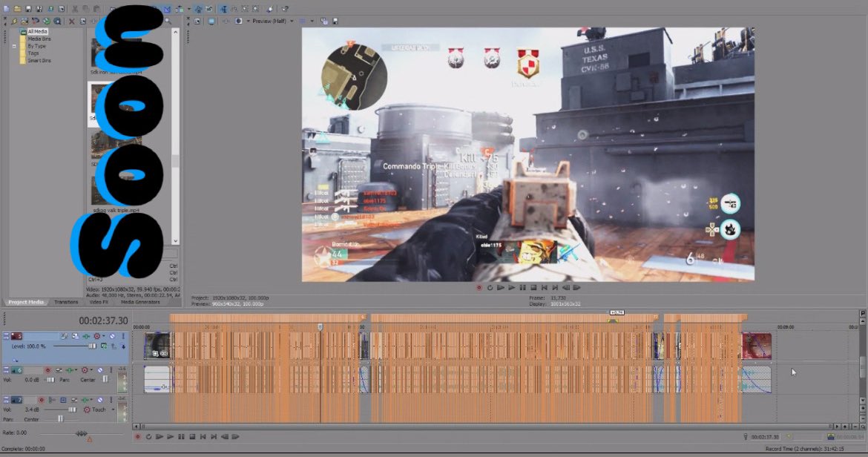Toggle Auto Ripple in the main toolbar

pos(180,9)
